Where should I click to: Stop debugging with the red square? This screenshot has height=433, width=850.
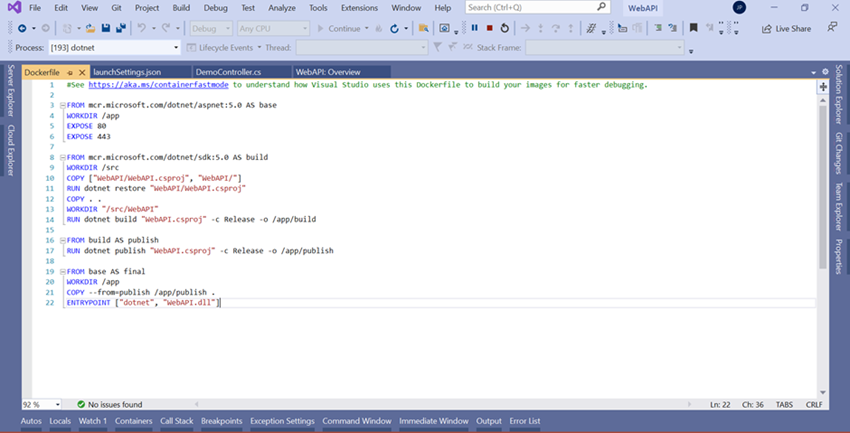coord(489,28)
